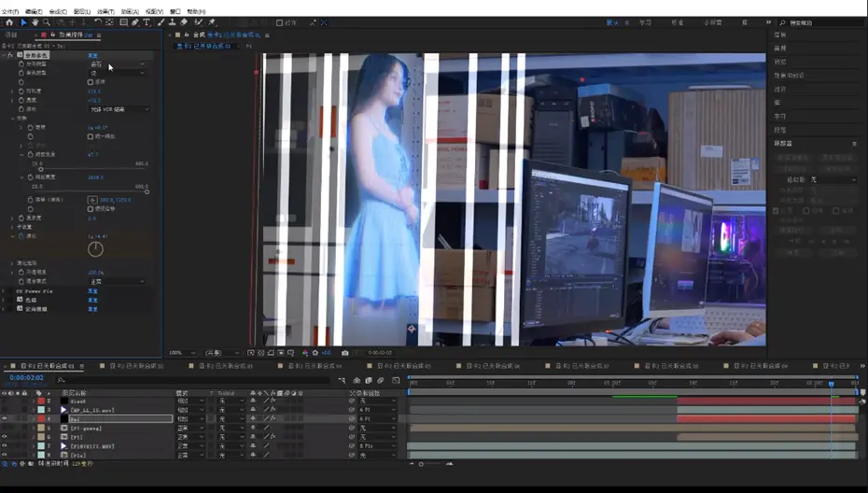This screenshot has width=868, height=493.
Task: Select the Hand tool
Action: coord(35,22)
